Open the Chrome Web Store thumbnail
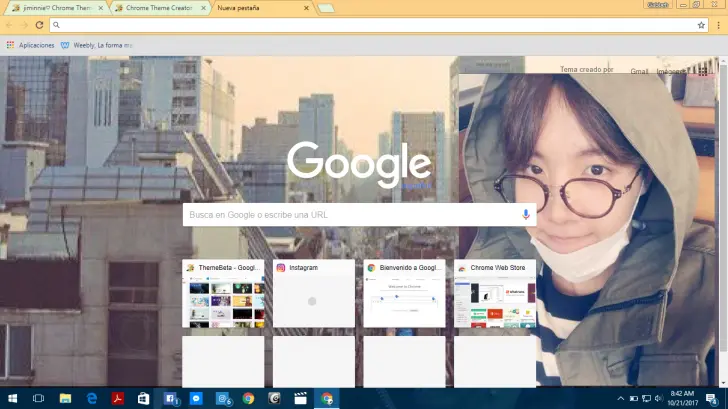The image size is (728, 409). pos(494,294)
